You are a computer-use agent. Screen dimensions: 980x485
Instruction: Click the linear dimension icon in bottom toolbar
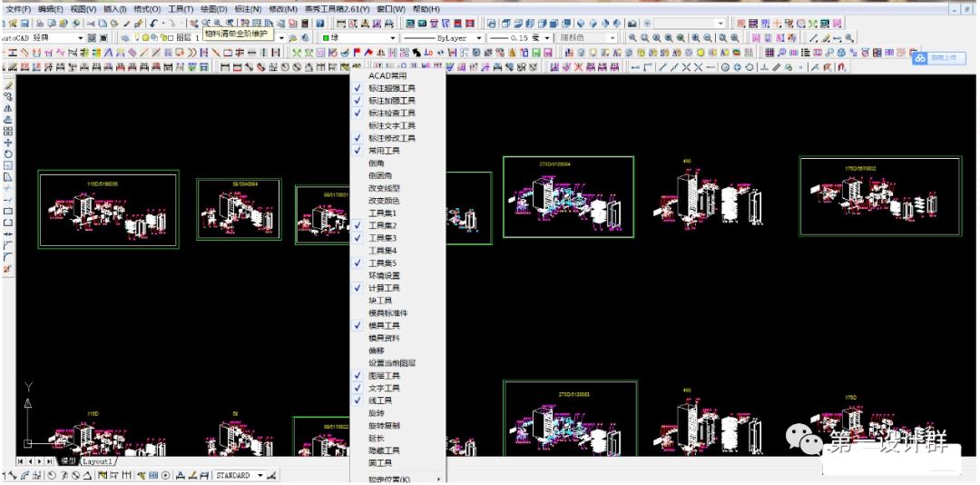click(x=4, y=475)
